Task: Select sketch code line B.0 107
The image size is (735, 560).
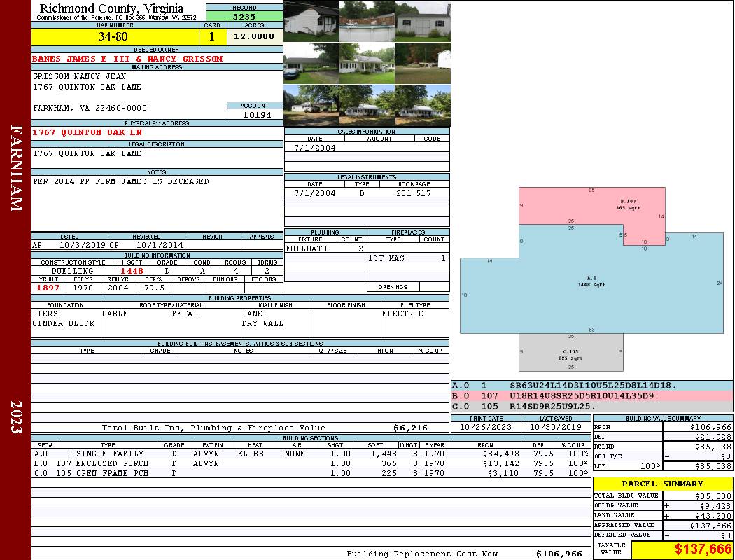Action: click(x=591, y=396)
